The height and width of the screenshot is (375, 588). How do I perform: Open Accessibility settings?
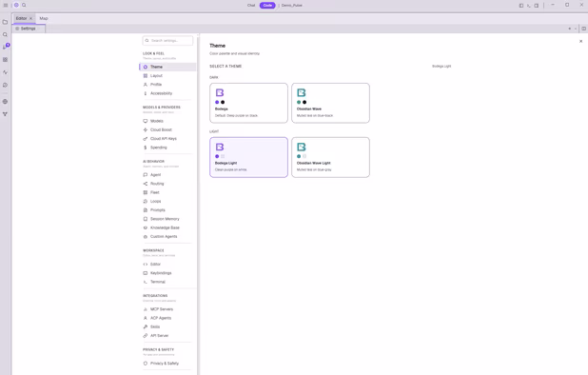point(167,93)
